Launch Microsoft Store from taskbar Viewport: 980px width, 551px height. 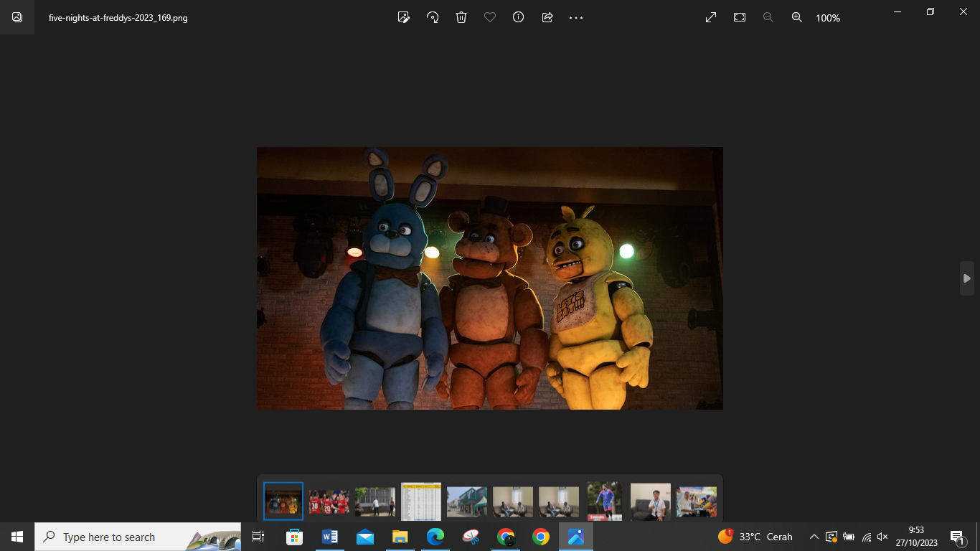tap(294, 537)
